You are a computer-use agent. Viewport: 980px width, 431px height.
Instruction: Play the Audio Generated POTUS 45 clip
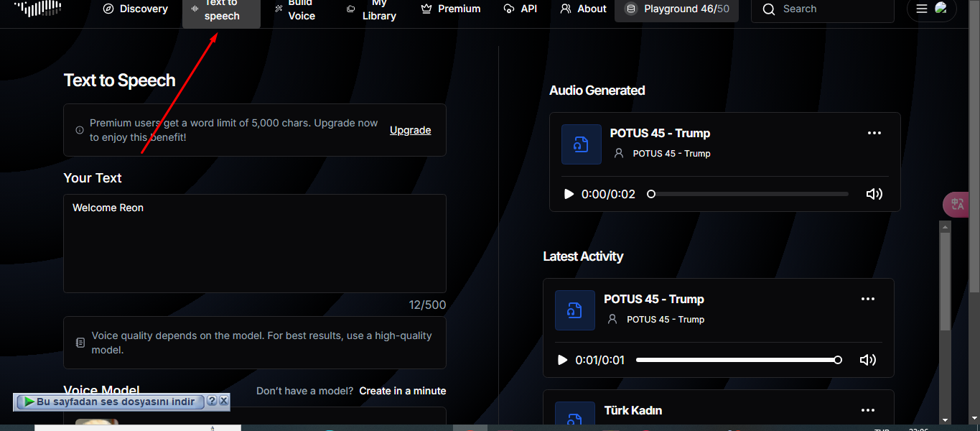tap(569, 194)
